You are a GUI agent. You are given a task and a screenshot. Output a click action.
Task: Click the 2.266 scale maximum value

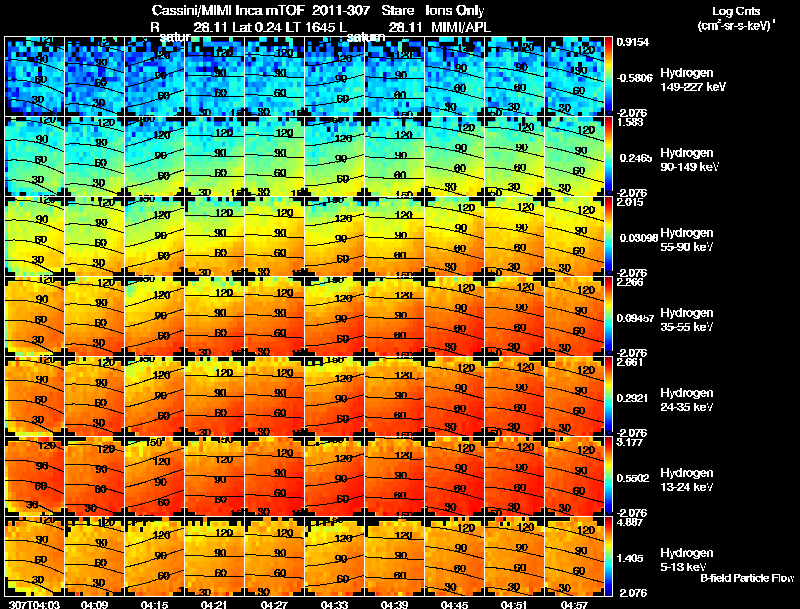[630, 283]
